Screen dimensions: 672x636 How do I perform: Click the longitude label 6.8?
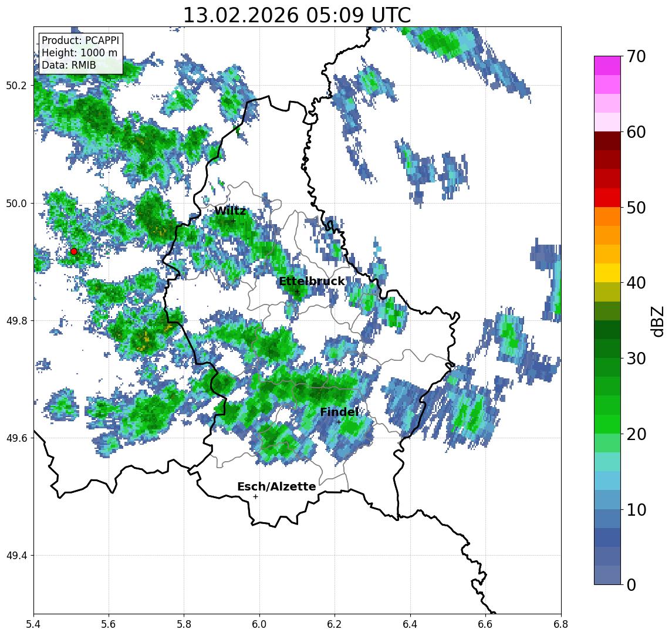[560, 624]
